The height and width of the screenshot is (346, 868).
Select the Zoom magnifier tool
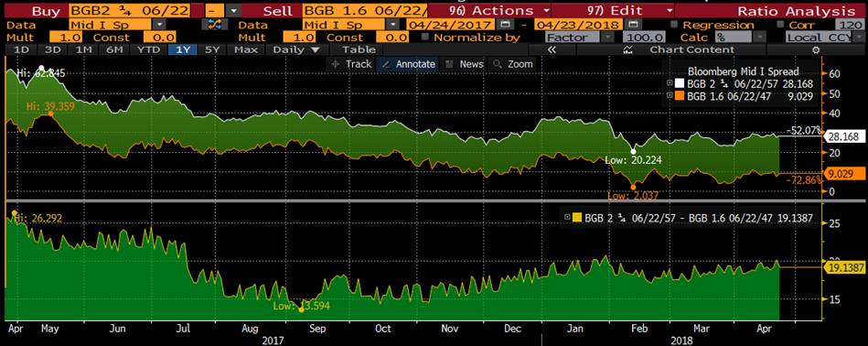[x=512, y=64]
